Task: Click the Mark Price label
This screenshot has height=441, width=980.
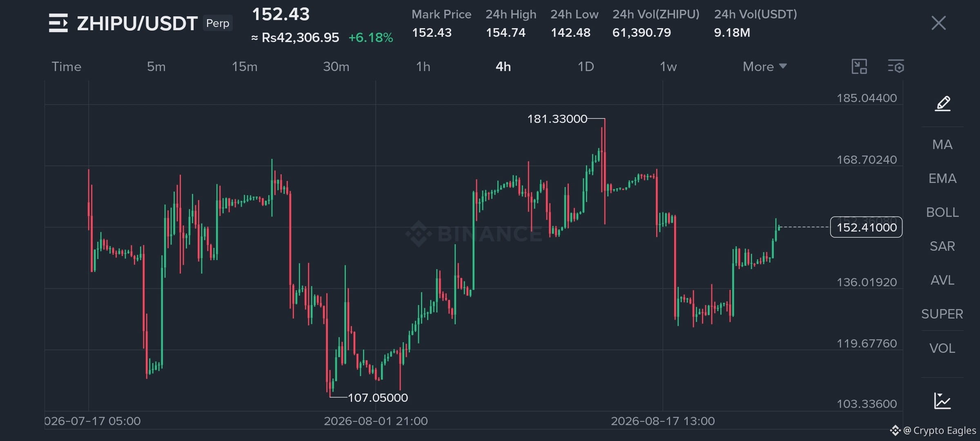Action: tap(441, 14)
